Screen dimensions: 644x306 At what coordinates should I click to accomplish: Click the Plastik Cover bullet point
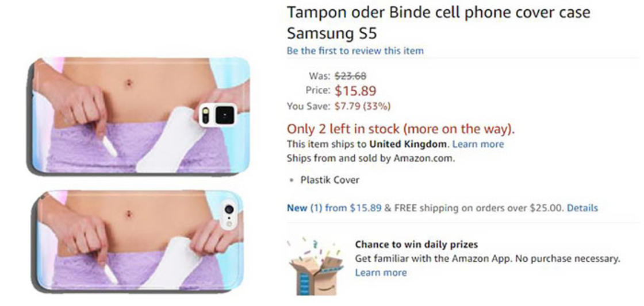click(329, 180)
